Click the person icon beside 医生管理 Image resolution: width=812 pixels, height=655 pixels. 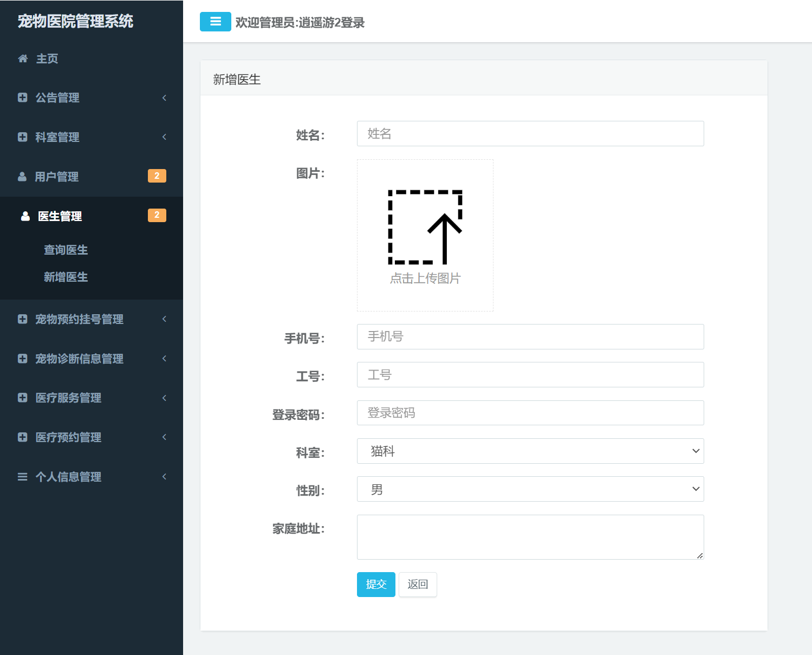pyautogui.click(x=25, y=216)
